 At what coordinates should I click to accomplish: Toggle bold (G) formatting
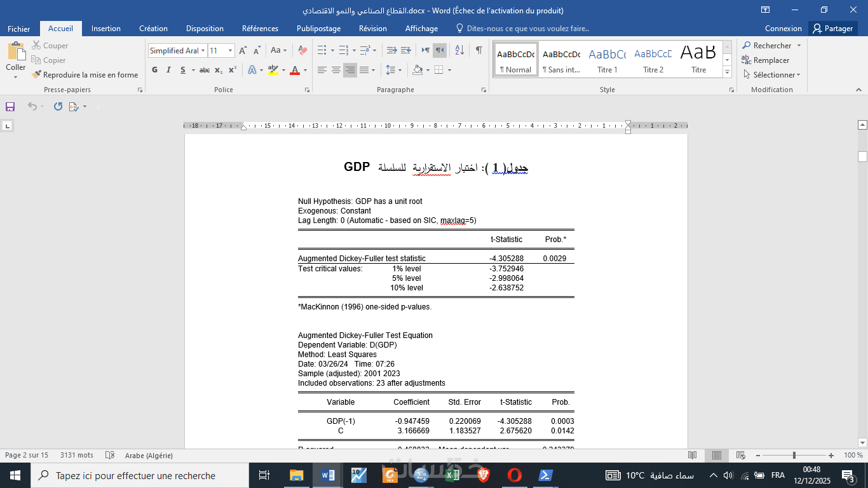coord(154,70)
